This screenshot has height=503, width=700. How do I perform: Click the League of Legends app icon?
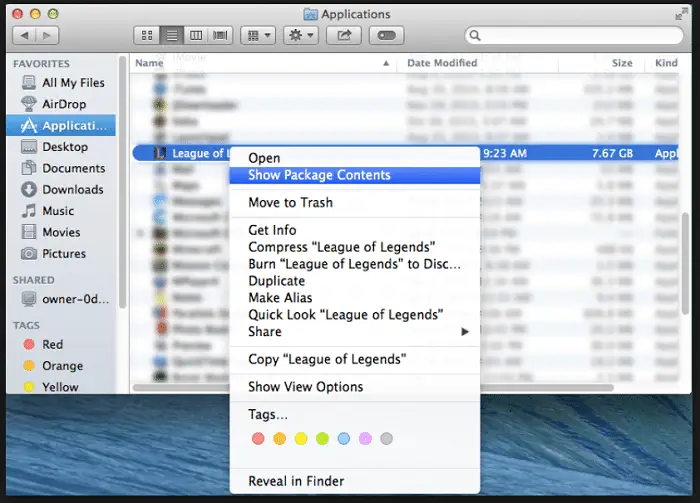(x=160, y=153)
